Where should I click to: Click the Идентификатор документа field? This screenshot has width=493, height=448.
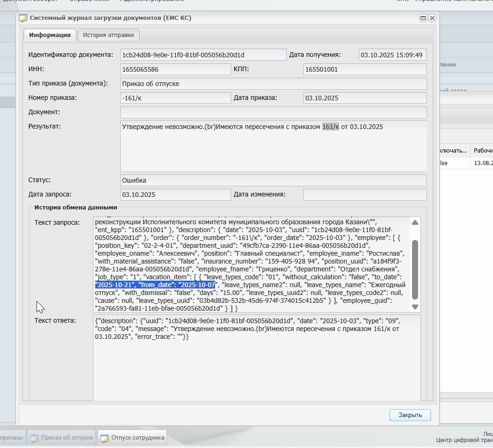pyautogui.click(x=203, y=55)
